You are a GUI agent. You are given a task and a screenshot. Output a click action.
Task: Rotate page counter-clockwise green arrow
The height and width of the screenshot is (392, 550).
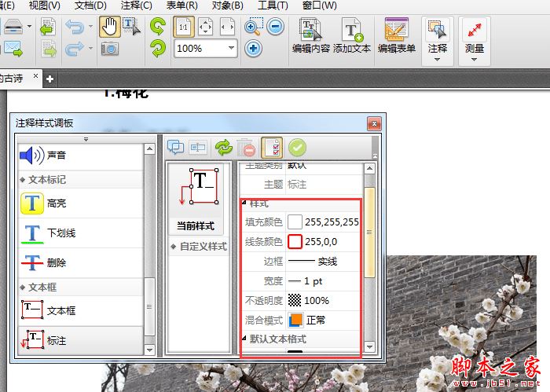pyautogui.click(x=158, y=27)
